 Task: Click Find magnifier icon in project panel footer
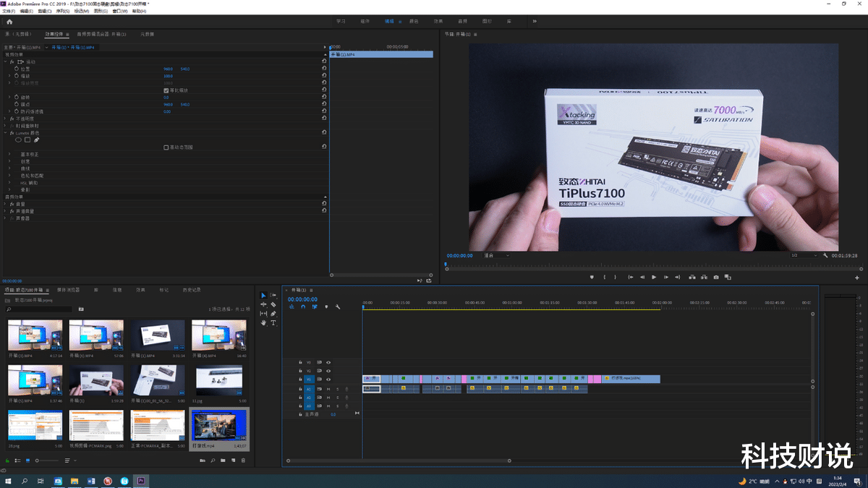coord(213,461)
